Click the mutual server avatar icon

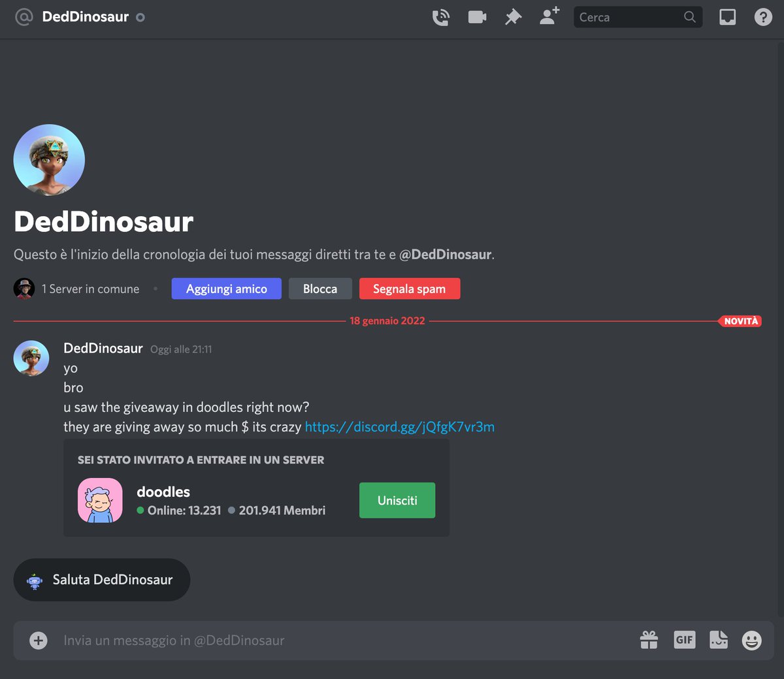coord(24,289)
